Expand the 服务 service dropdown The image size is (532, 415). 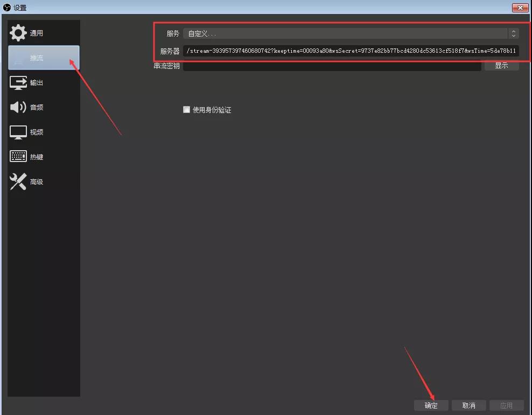(x=351, y=33)
